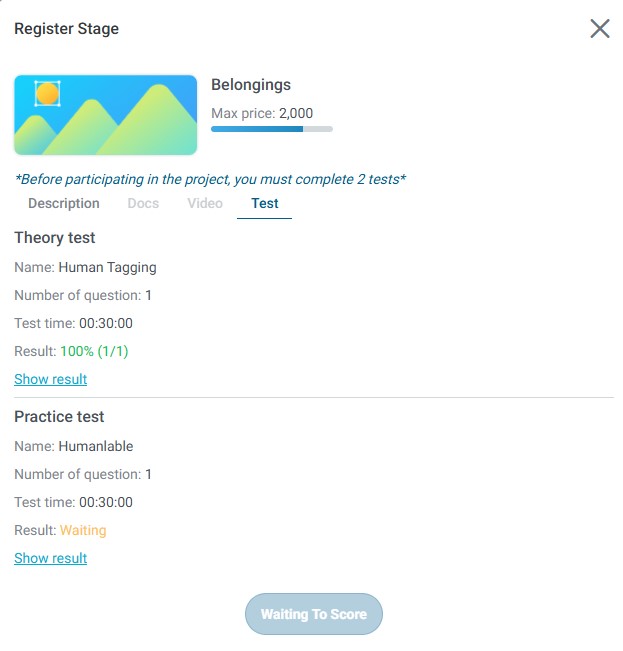Image resolution: width=623 pixels, height=651 pixels.
Task: Click the notice about completing 2 tests
Action: [x=210, y=180]
